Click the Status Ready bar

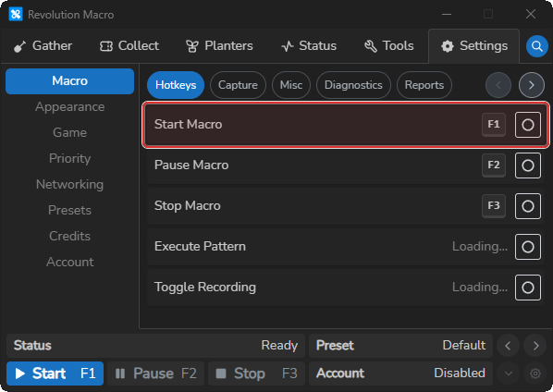pos(155,346)
